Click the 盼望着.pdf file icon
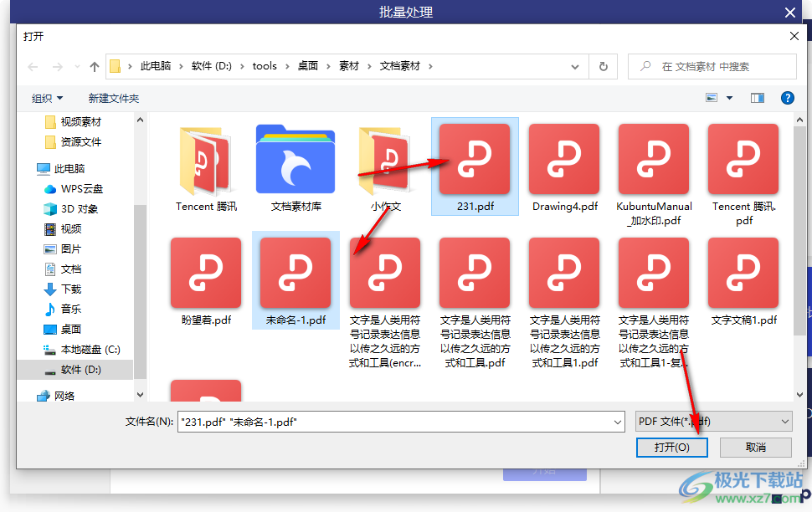The width and height of the screenshot is (812, 512). (x=206, y=274)
